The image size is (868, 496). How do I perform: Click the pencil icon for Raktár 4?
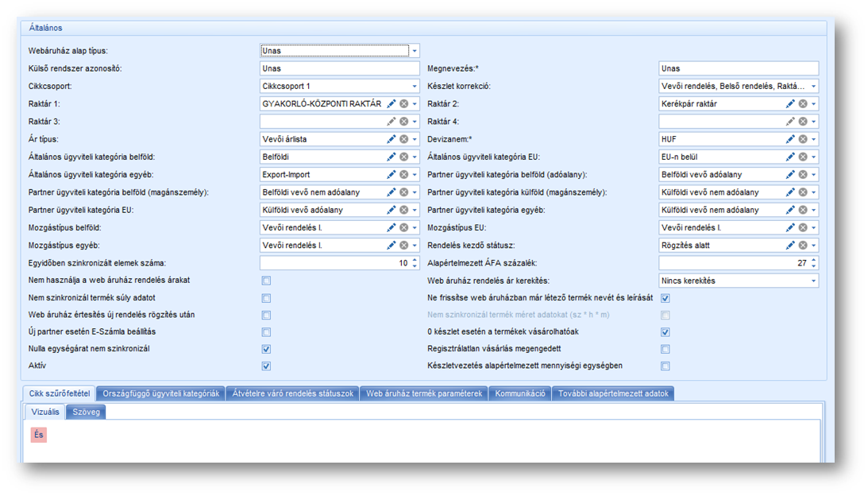(790, 121)
